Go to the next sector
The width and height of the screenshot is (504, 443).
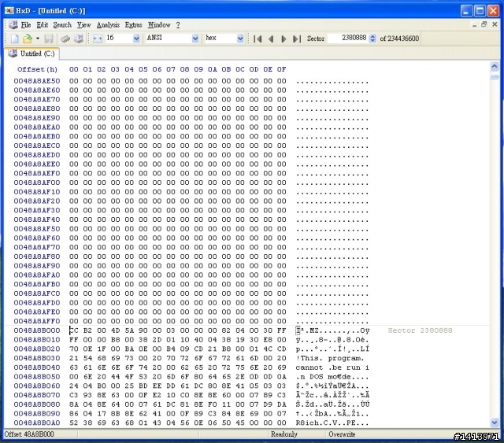coord(283,39)
